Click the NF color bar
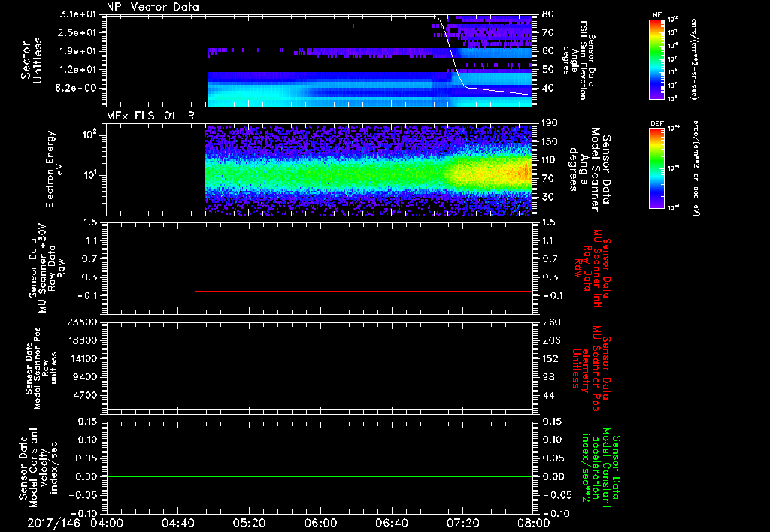Screen dimensions: 770x532 [x=656, y=59]
